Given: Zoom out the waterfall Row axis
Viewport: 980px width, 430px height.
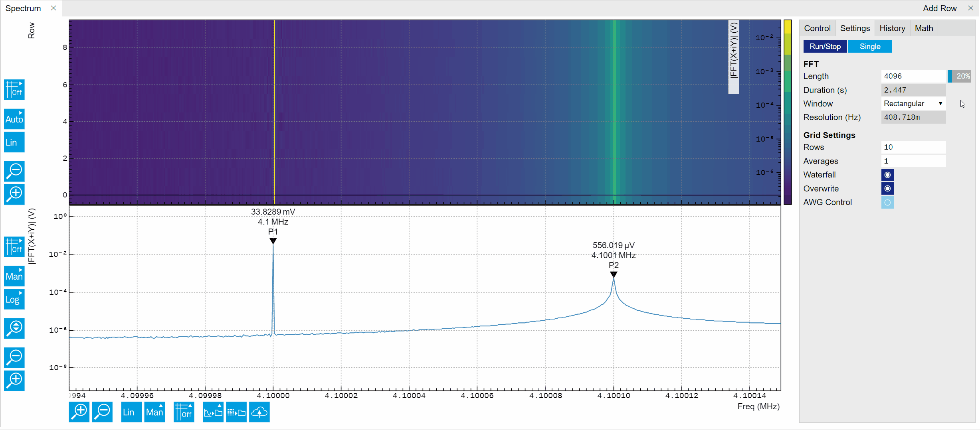Looking at the screenshot, I should pos(14,171).
